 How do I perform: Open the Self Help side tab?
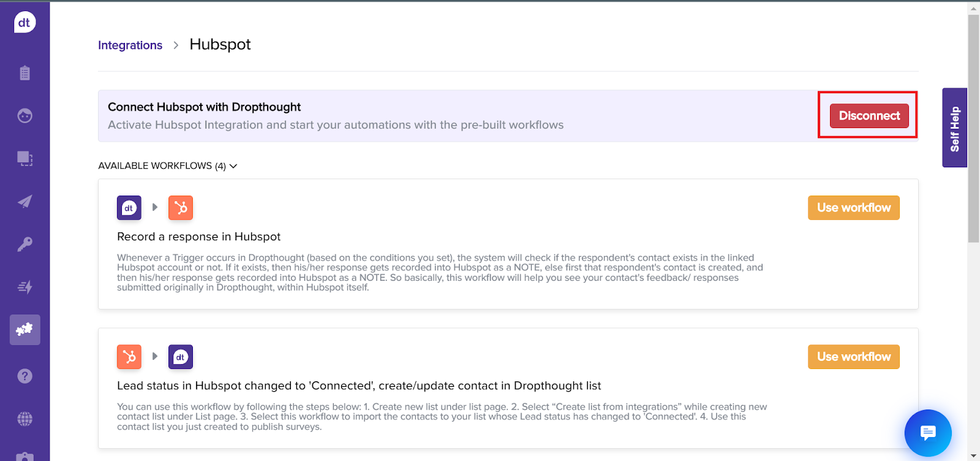coord(954,128)
